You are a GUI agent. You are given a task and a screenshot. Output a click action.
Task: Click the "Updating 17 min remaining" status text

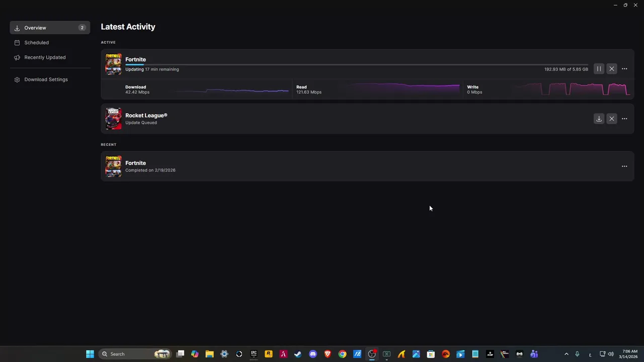152,69
